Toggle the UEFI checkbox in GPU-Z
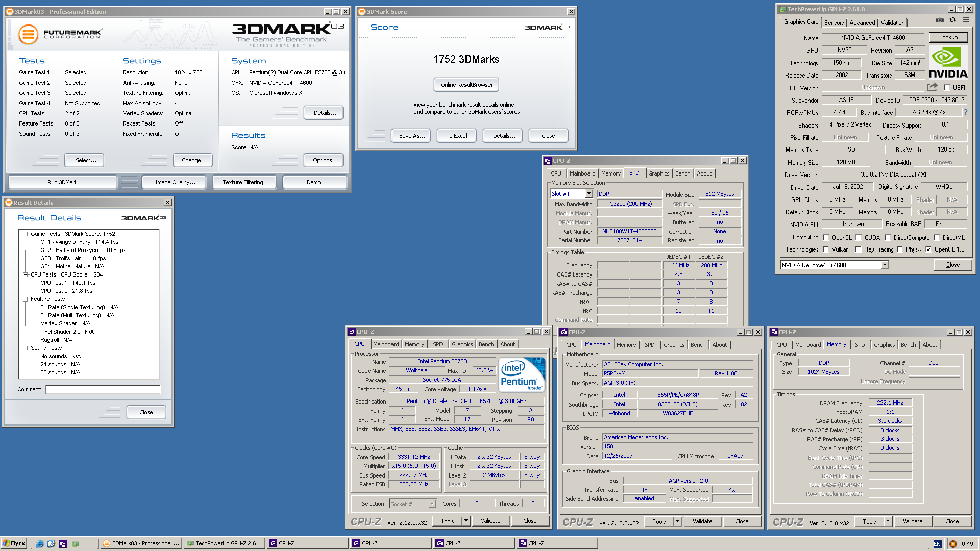Screen dimensions: 980x551 click(947, 88)
